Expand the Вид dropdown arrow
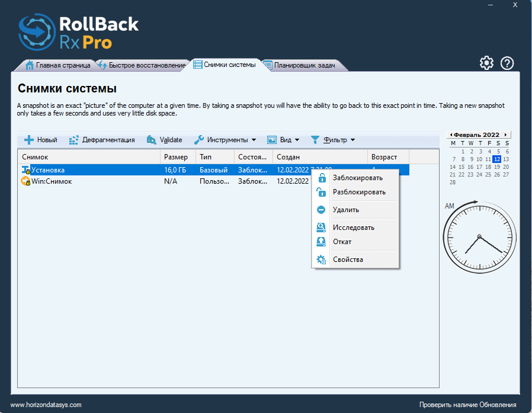This screenshot has height=413, width=532. [x=297, y=140]
